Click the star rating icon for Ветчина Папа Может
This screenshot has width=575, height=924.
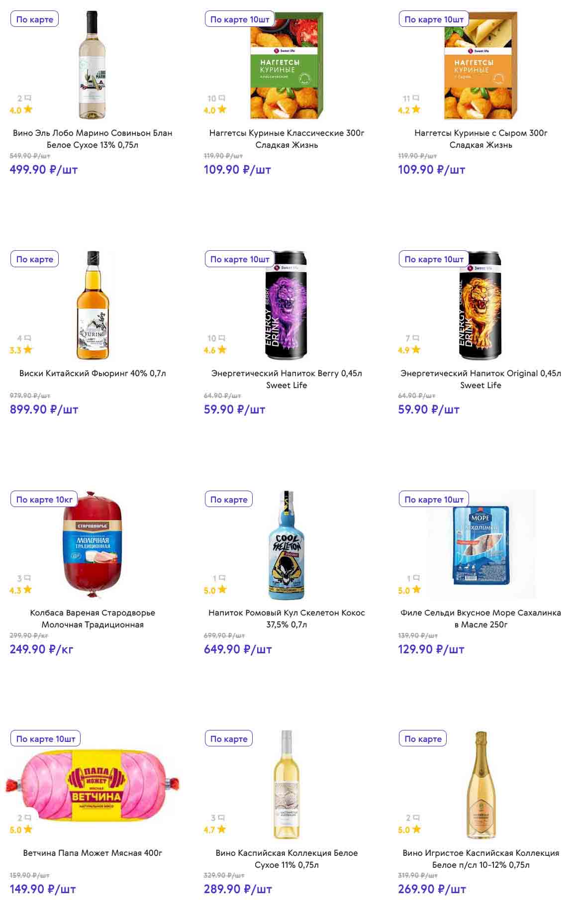pyautogui.click(x=28, y=829)
